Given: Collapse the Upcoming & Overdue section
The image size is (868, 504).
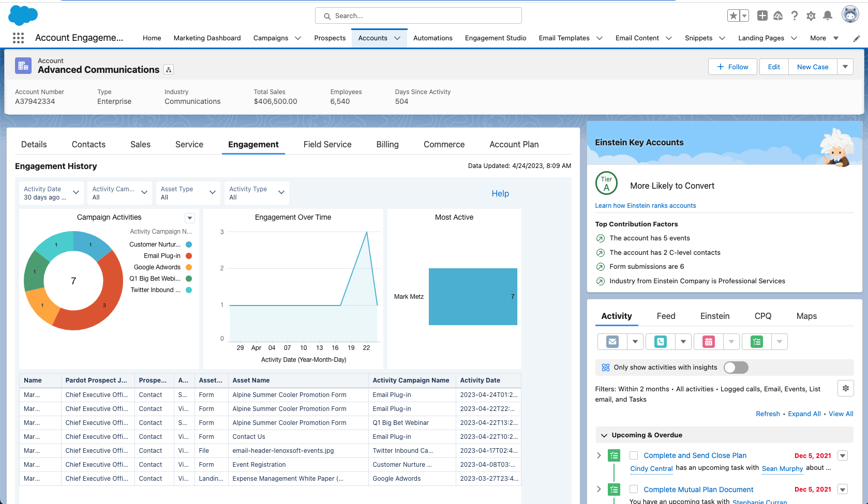Looking at the screenshot, I should coord(604,435).
